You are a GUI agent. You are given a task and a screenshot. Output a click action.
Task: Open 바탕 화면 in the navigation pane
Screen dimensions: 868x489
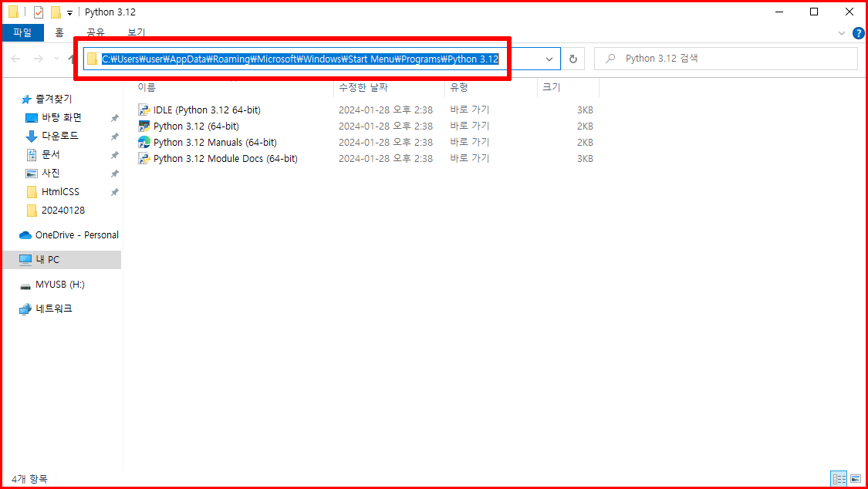coord(62,117)
